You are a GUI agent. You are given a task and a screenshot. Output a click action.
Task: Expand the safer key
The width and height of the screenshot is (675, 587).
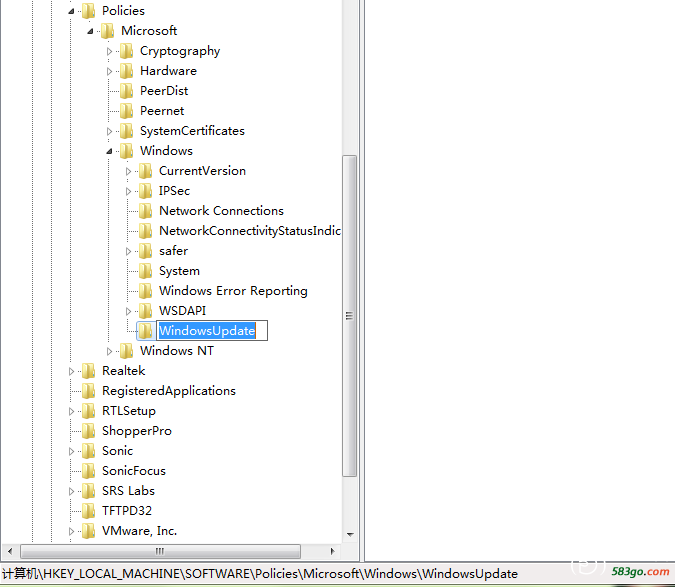point(128,251)
